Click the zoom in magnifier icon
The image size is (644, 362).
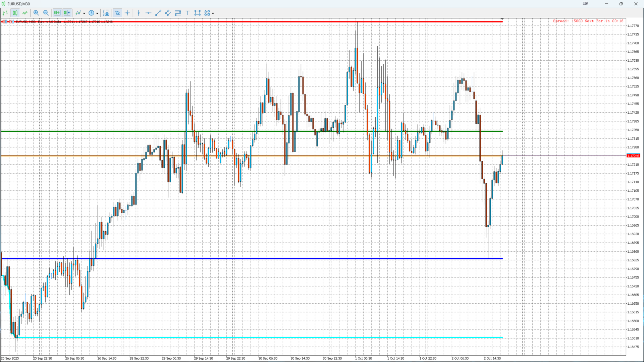[36, 13]
